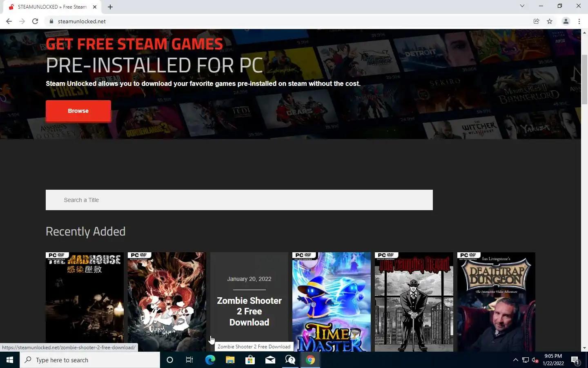This screenshot has width=588, height=368.
Task: Click the padlock site info icon
Action: [51, 21]
